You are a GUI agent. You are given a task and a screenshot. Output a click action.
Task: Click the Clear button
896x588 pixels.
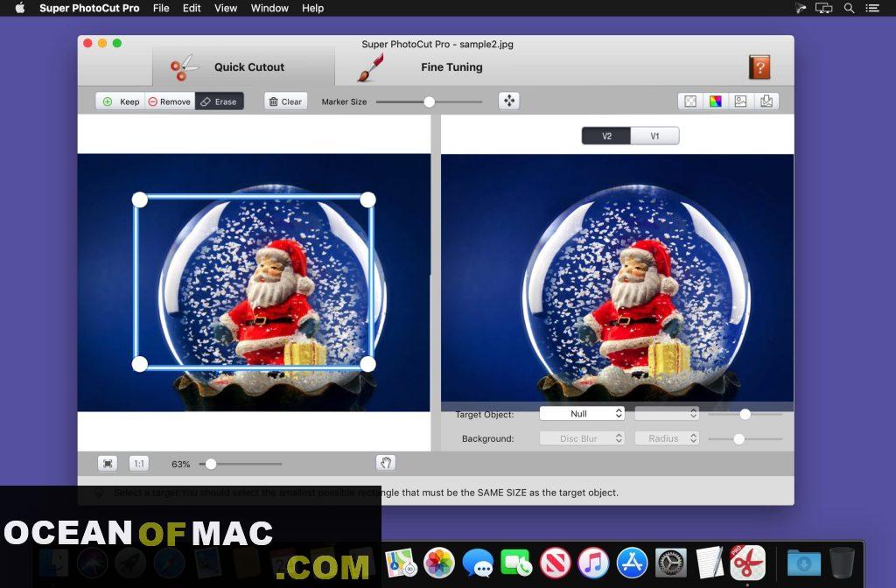point(286,101)
